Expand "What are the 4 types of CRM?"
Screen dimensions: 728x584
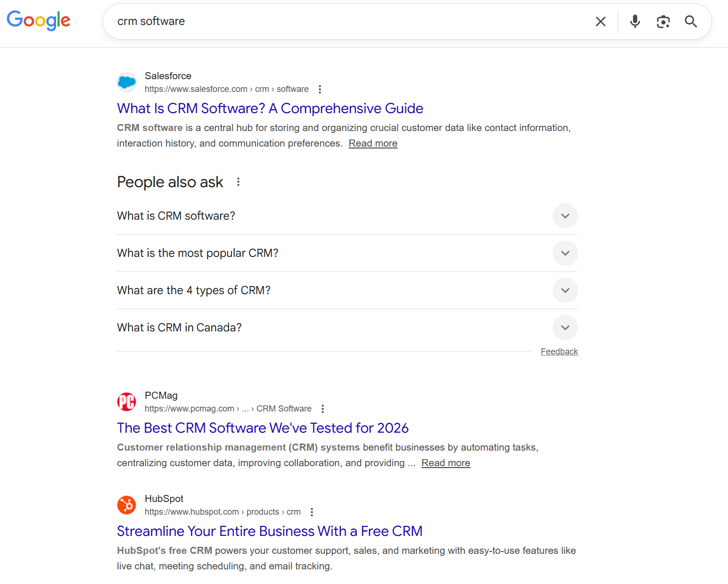click(x=565, y=290)
